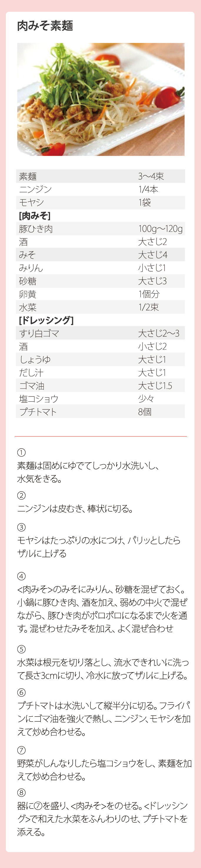
Task: Click the recipe title 肉みそ素麺
Action: 45,26
